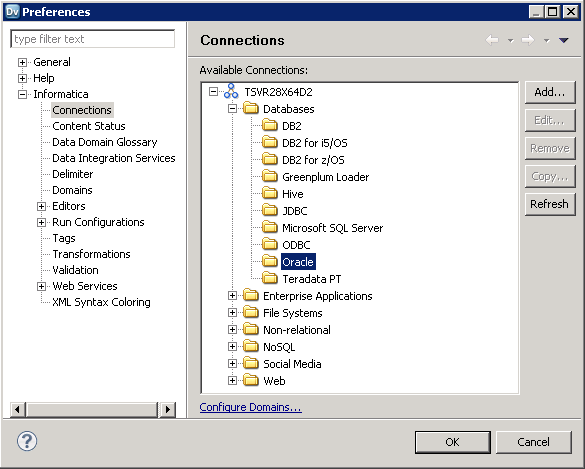Click the Add... button

coord(550,92)
